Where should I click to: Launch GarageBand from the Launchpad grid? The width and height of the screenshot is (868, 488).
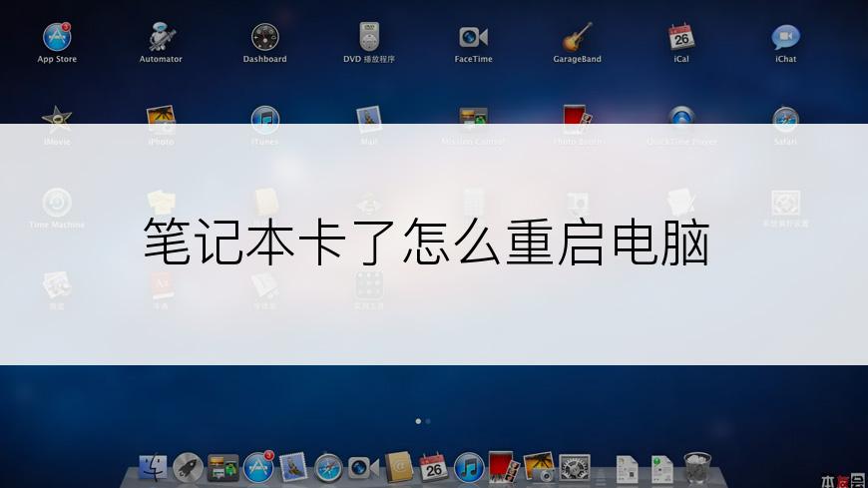(577, 38)
